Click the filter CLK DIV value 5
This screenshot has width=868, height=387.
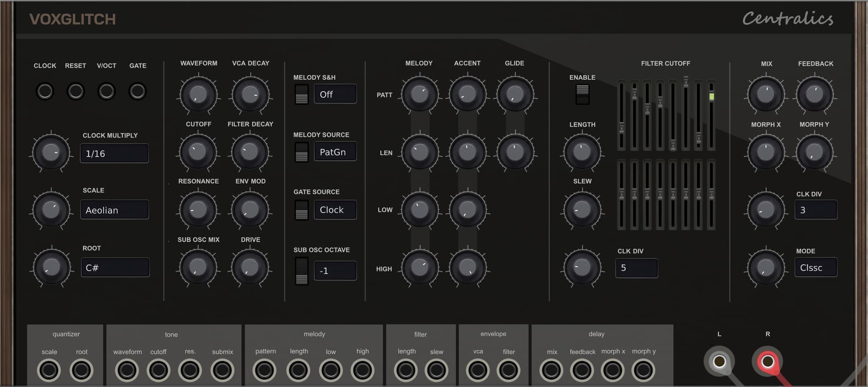pos(636,268)
